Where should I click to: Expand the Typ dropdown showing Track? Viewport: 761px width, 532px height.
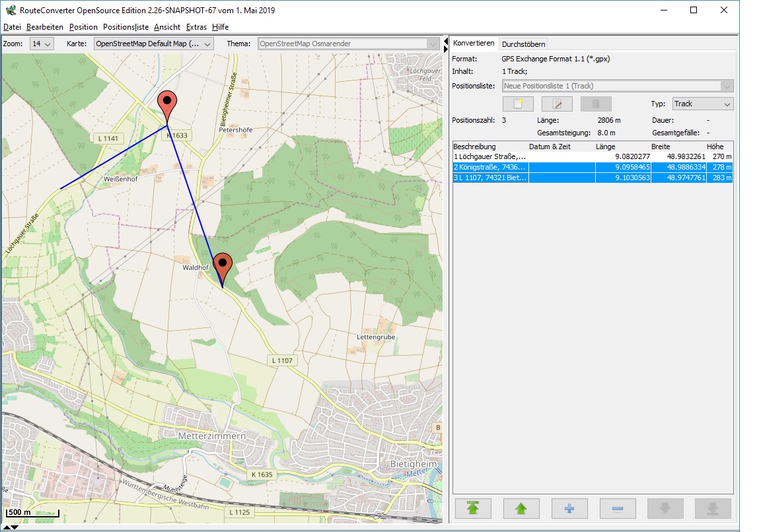point(703,104)
